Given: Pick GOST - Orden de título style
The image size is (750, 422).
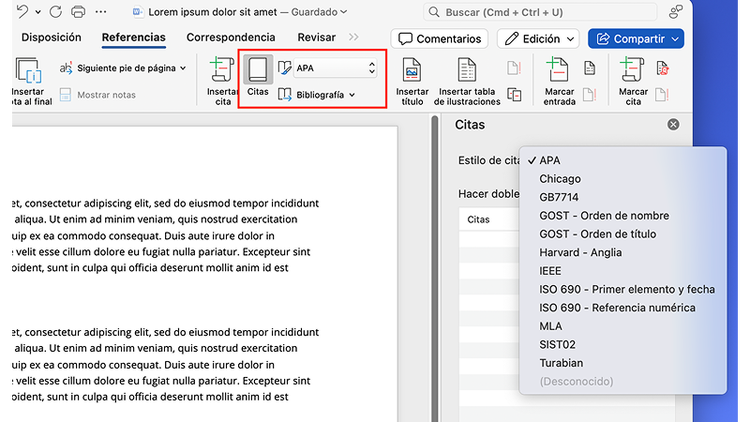Looking at the screenshot, I should click(623, 234).
